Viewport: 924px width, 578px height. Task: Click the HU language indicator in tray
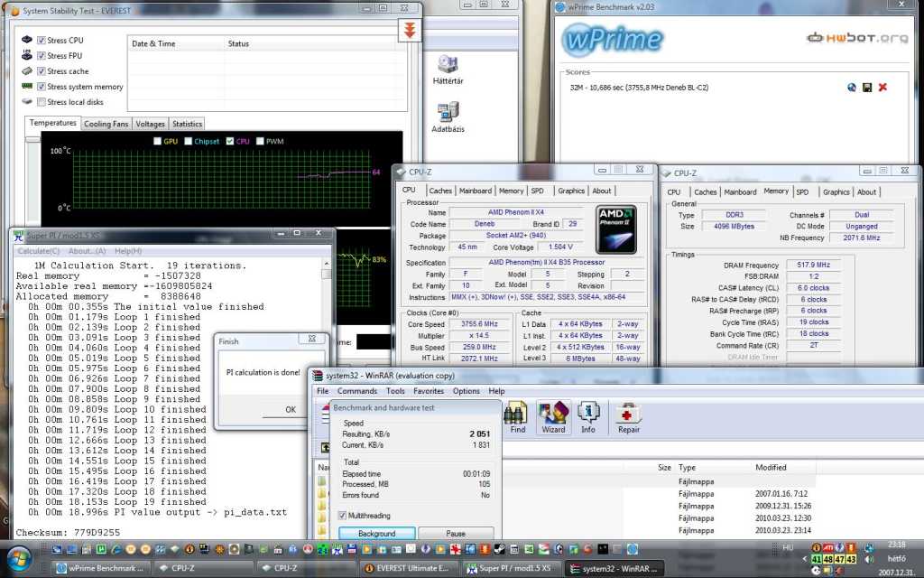(788, 548)
